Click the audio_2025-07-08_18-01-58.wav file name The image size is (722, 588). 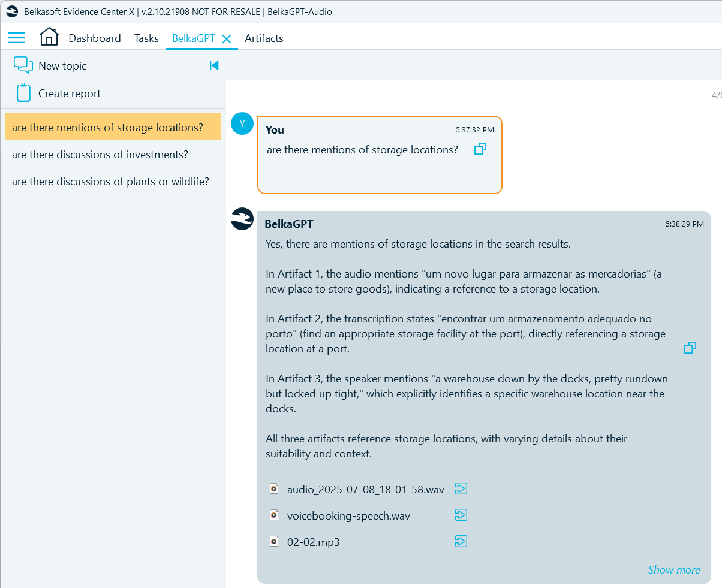click(365, 490)
